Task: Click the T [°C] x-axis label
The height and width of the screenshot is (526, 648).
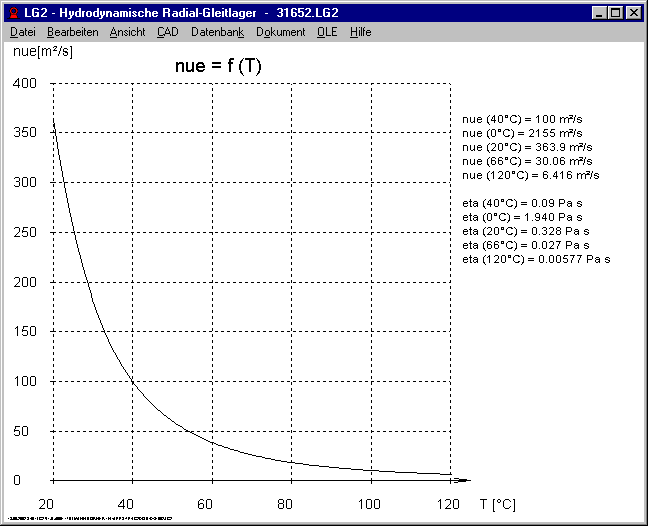Action: pyautogui.click(x=497, y=503)
